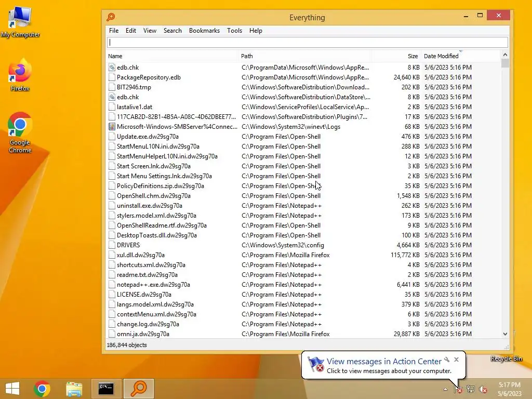Click Action Center flag icon in balloon
The height and width of the screenshot is (399, 532).
[316, 364]
